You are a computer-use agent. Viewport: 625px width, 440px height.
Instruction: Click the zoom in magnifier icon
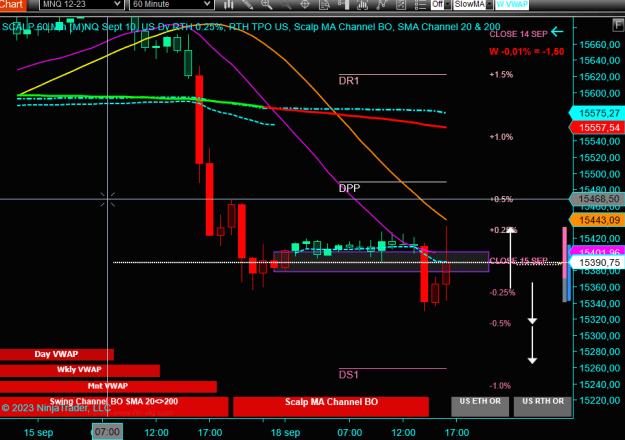(x=267, y=4)
